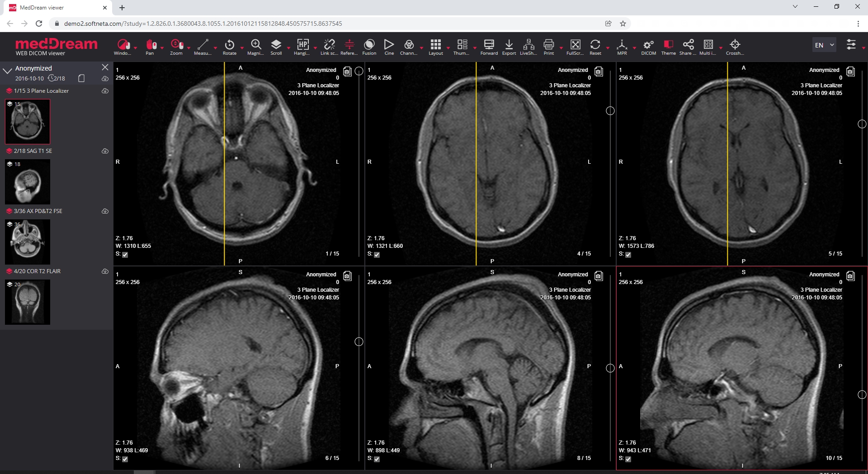
Task: Reset the viewport with Reset icon
Action: tap(595, 44)
